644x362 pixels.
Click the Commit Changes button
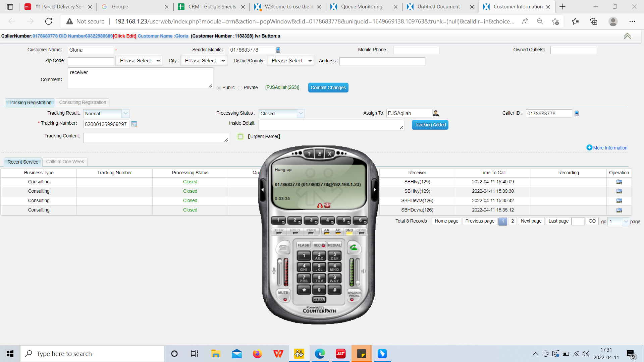click(328, 88)
